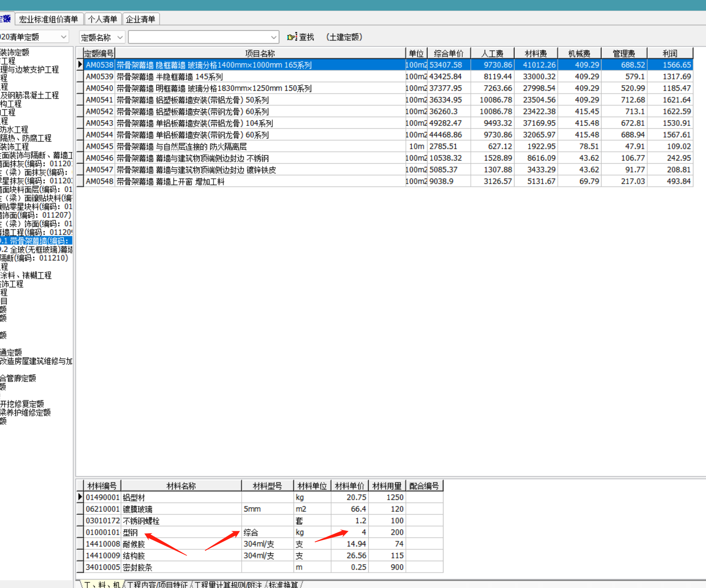Open tree node 防水工程

14,129
